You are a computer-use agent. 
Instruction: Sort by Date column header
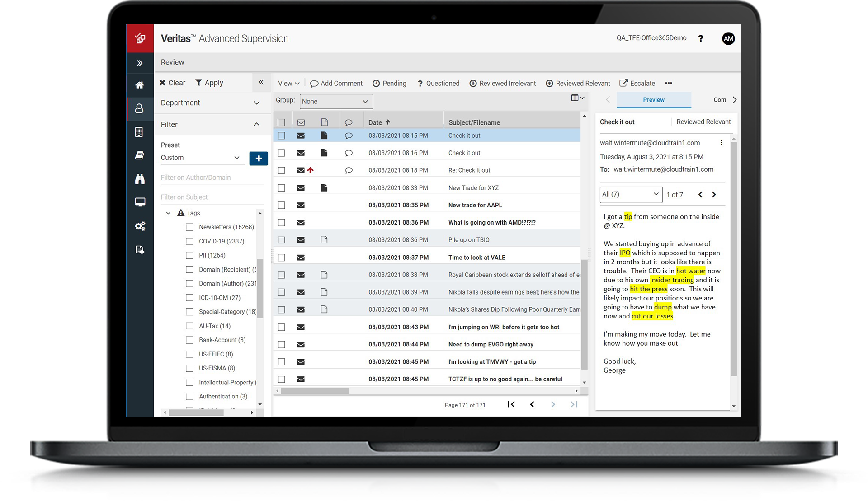tap(379, 122)
